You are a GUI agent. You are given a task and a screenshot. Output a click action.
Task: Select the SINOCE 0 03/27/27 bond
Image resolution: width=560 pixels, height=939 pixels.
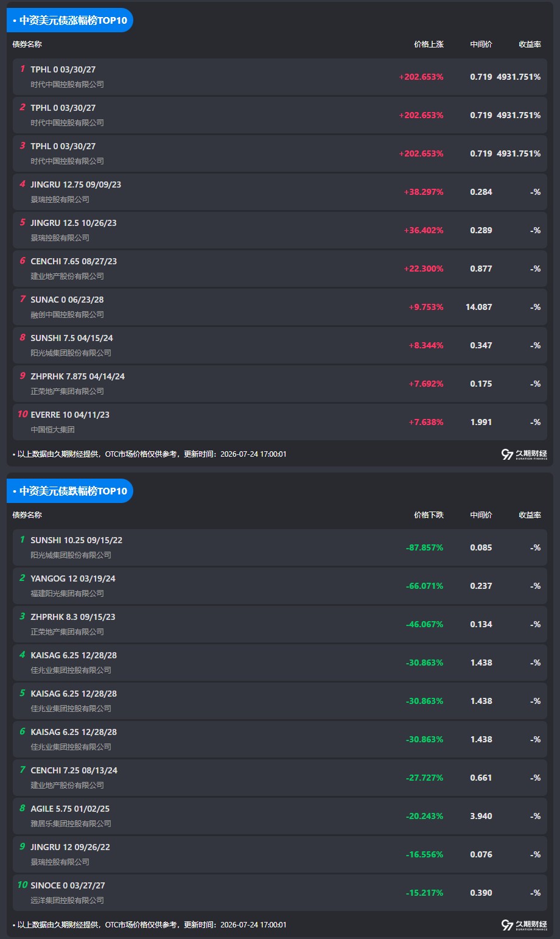[280, 893]
